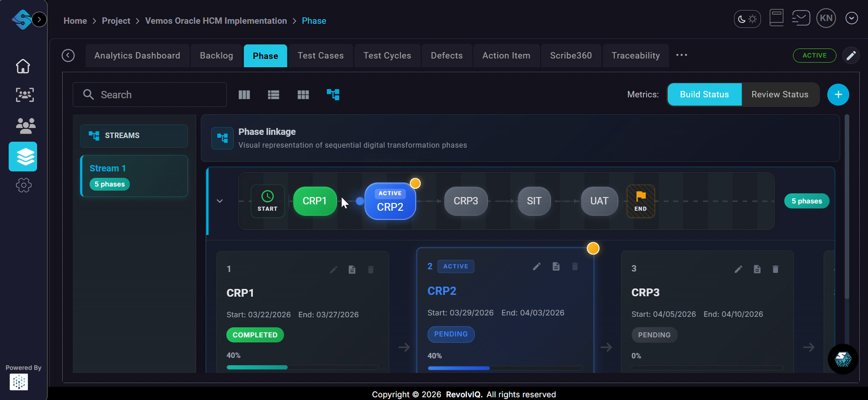Screen dimensions: 868x400
Task: Select the list view layout icon
Action: pos(273,95)
